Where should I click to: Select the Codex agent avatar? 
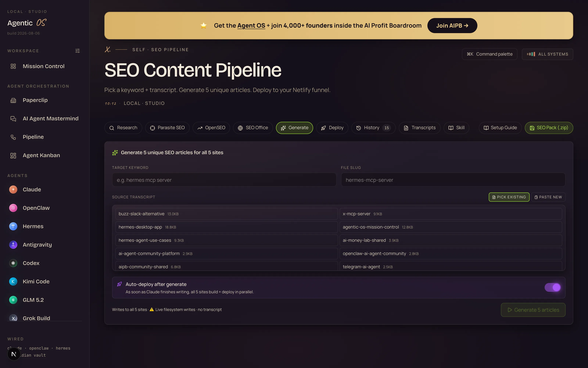pos(13,263)
